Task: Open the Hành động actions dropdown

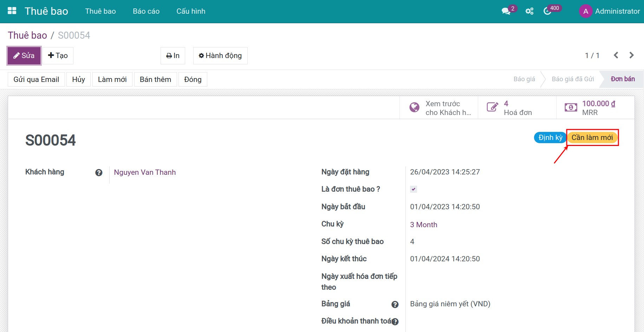Action: 220,56
